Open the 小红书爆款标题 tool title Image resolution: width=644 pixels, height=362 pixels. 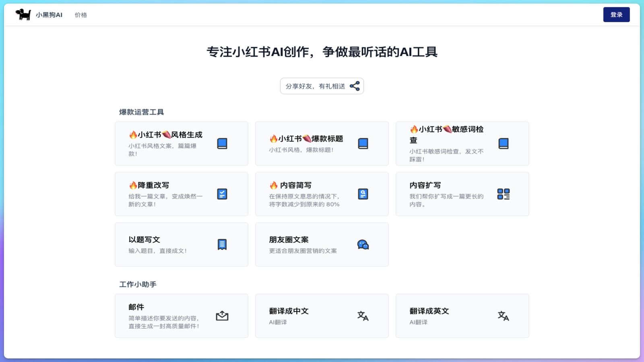tap(306, 139)
